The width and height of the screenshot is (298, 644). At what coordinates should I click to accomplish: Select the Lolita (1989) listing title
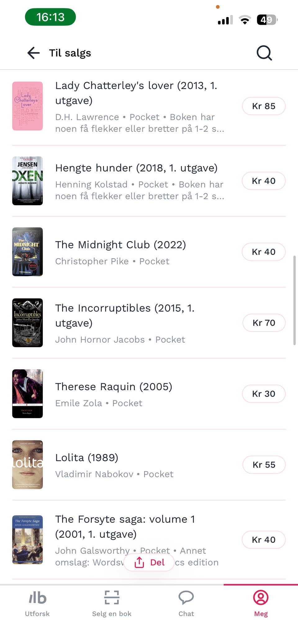tap(87, 458)
